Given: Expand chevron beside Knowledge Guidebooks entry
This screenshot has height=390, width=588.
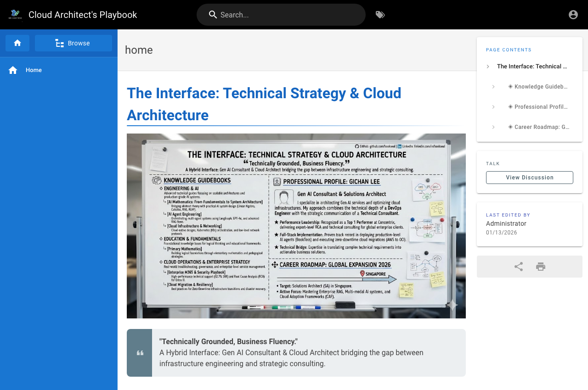Looking at the screenshot, I should (493, 87).
